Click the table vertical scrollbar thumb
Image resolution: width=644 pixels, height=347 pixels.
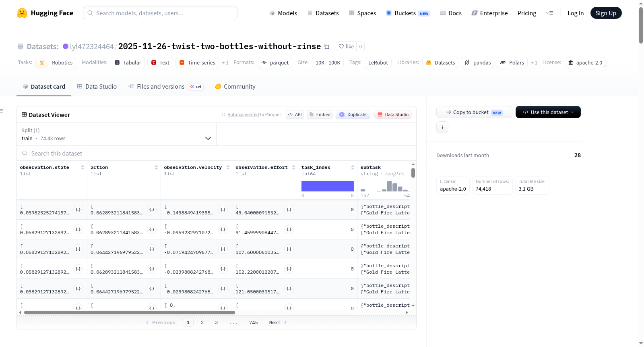pos(413,173)
